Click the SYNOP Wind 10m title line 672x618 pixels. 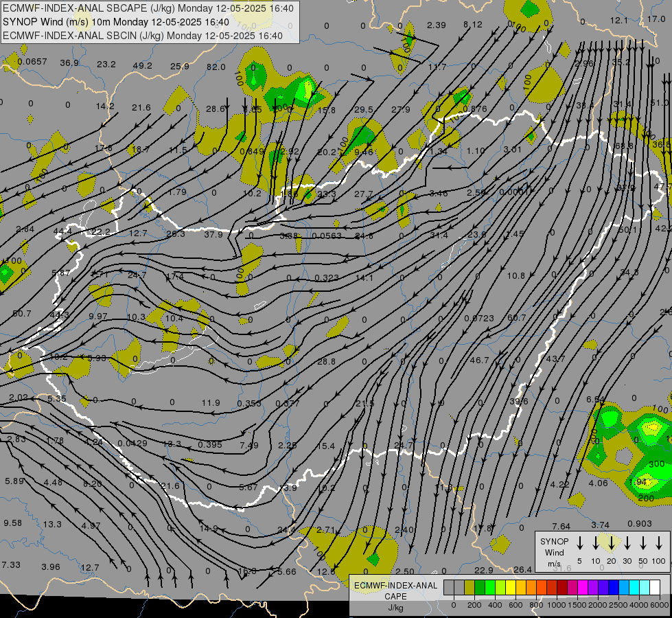[116, 22]
